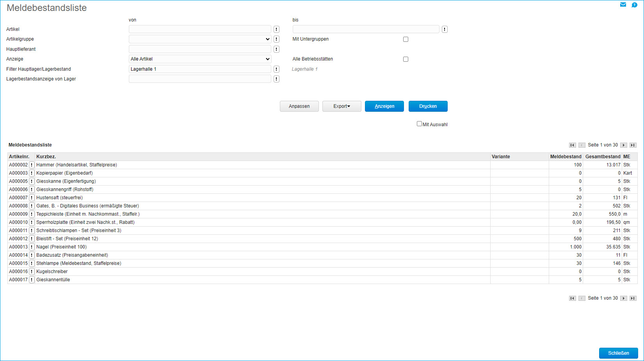The height and width of the screenshot is (361, 644).
Task: Open detail icon for article A000014
Action: tap(32, 255)
